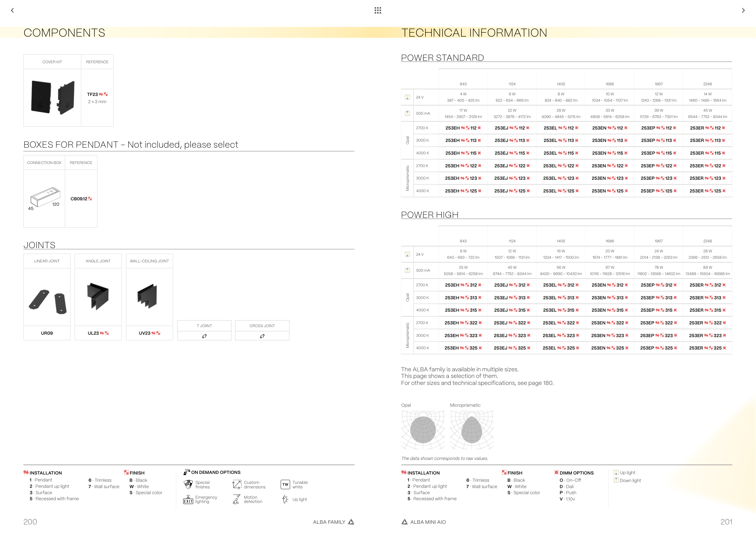Select the T JOIINT header cell
Image resolution: width=756 pixels, height=535 pixels.
click(x=204, y=326)
